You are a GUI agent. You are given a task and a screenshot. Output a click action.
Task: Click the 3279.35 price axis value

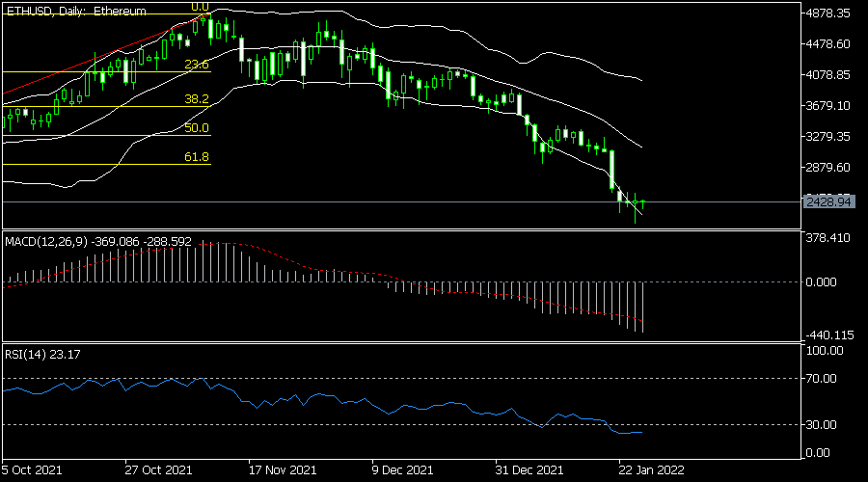point(828,137)
